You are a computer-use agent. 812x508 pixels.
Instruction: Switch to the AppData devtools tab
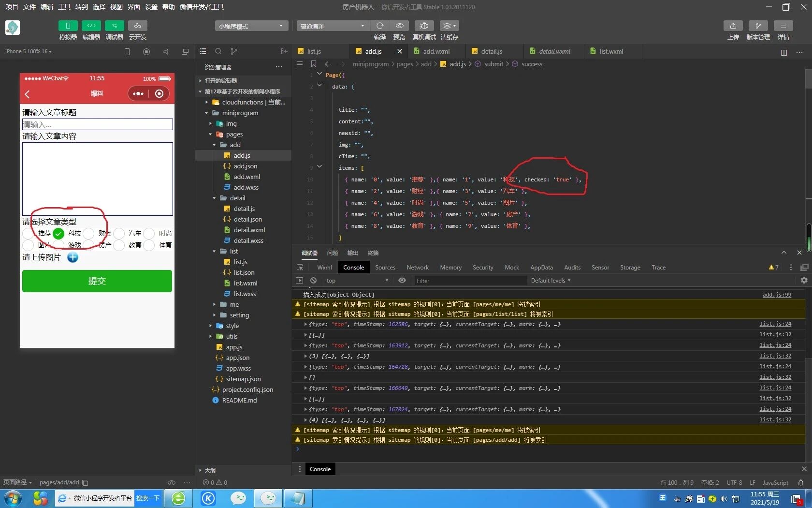541,268
